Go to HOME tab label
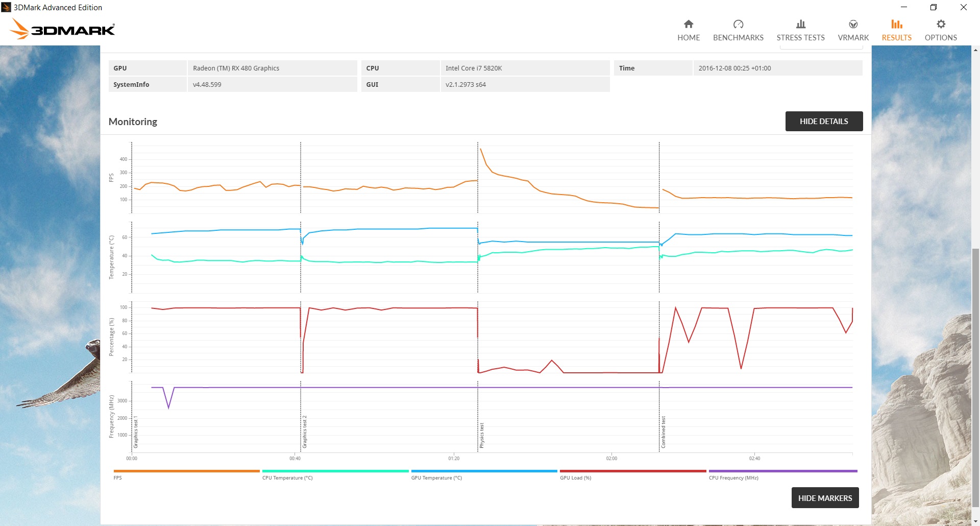This screenshot has width=980, height=526. coord(689,38)
